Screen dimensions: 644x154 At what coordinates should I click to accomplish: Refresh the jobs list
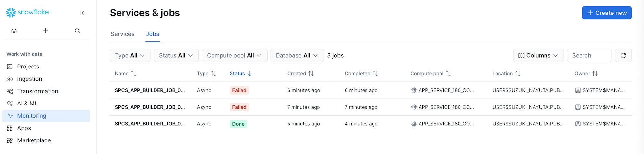[623, 55]
